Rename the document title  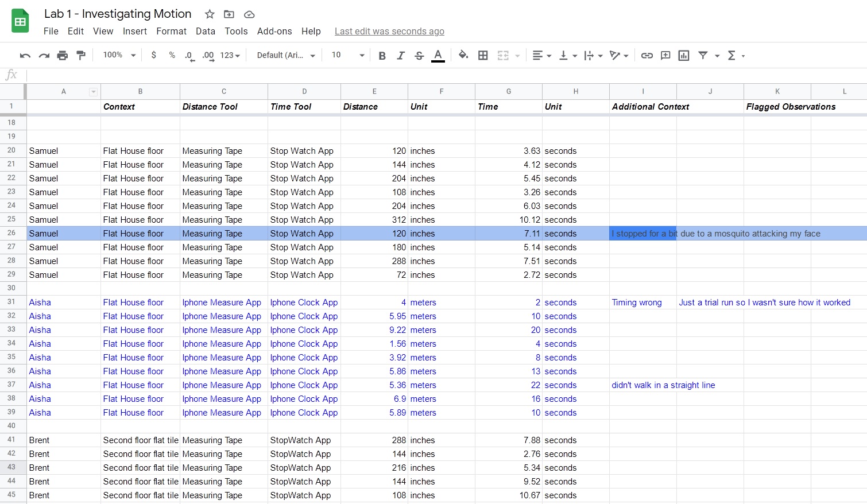point(118,14)
